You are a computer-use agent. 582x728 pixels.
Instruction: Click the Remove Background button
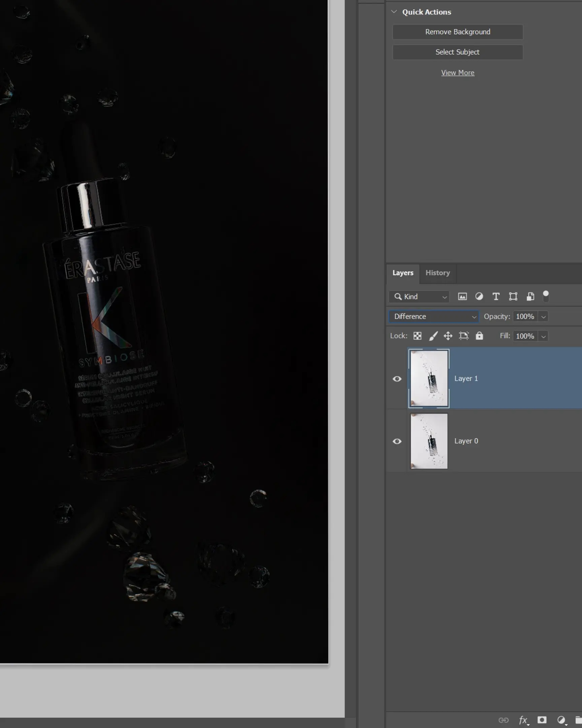[457, 32]
